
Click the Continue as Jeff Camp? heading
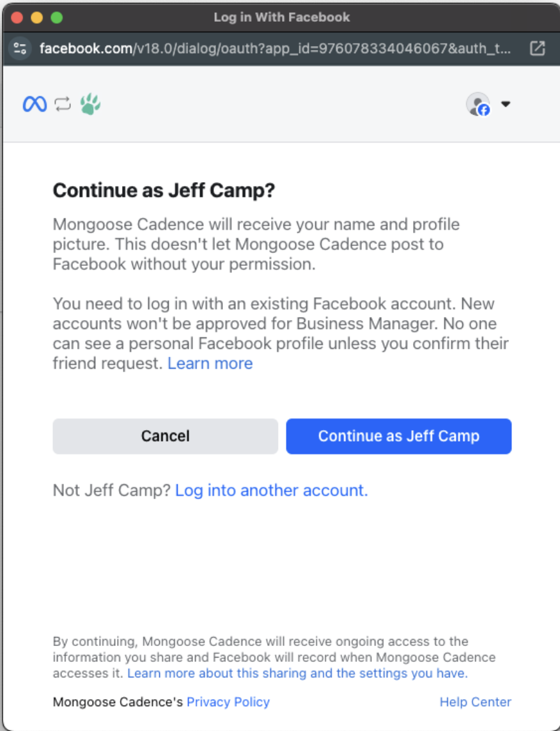coord(164,190)
